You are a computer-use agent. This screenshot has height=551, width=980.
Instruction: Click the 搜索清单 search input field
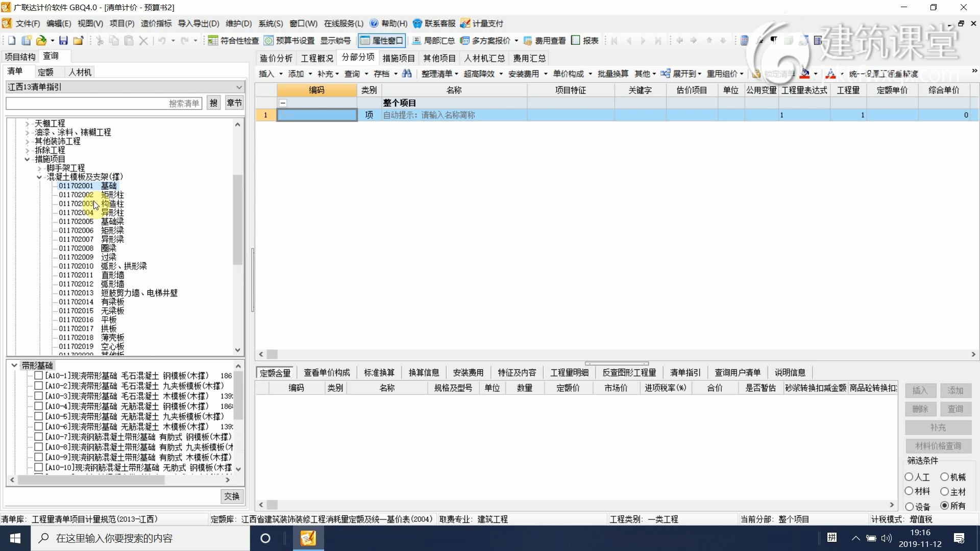tap(102, 103)
